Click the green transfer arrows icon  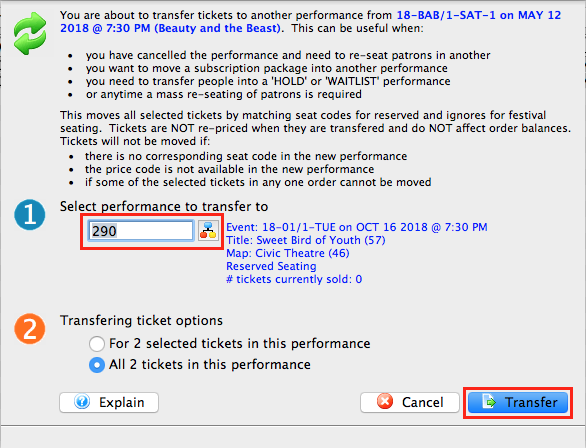(x=30, y=33)
